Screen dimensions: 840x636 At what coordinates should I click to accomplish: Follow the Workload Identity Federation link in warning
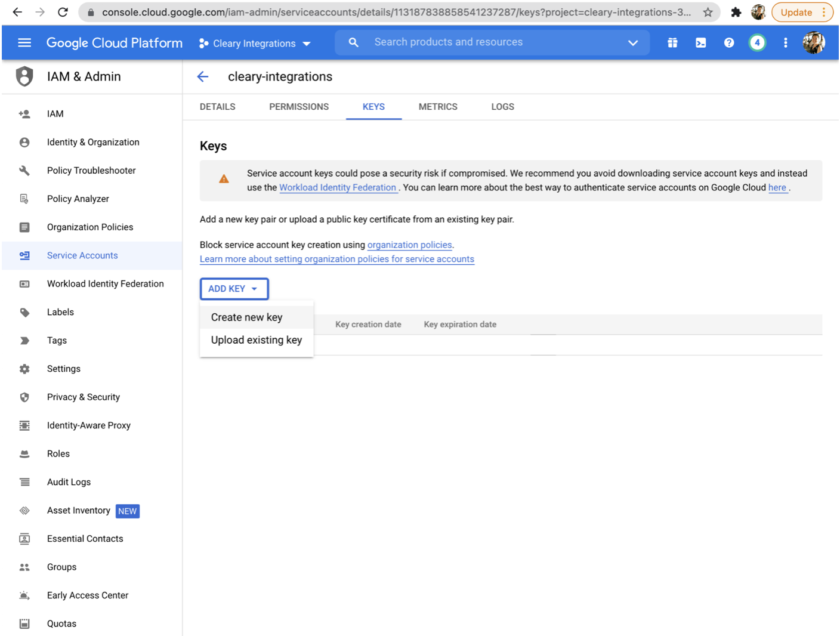[338, 187]
